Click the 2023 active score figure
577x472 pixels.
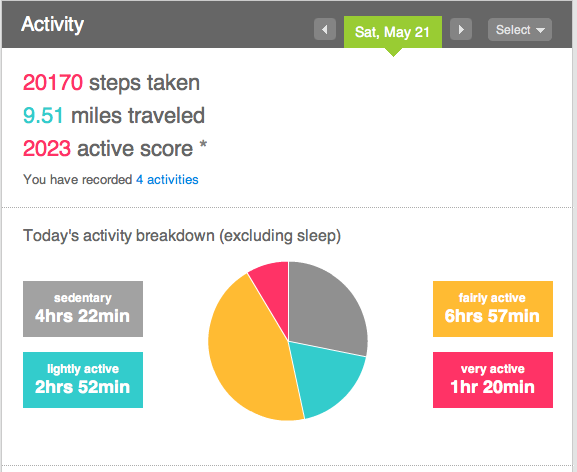47,149
